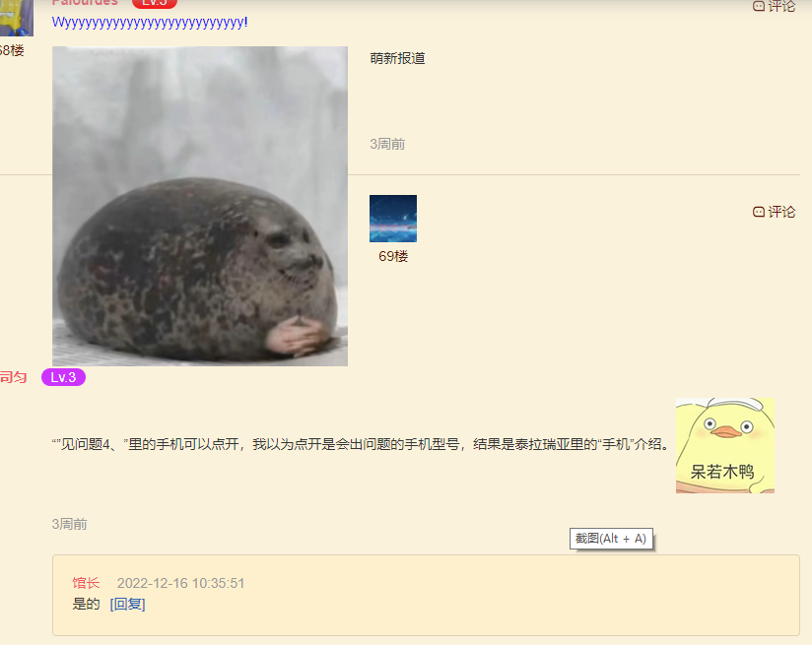Open the 馆长 user profile link
Viewport: 812px width, 645px height.
86,583
